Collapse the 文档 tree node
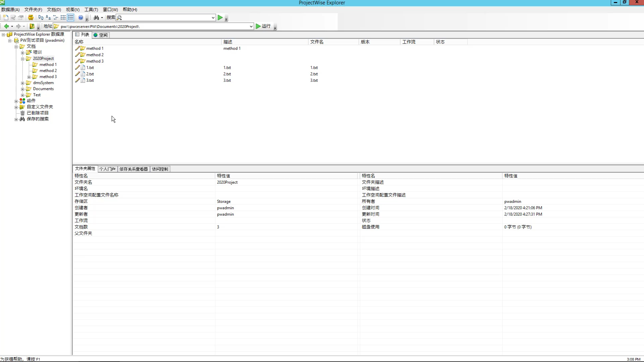The width and height of the screenshot is (644, 362). pos(16,46)
